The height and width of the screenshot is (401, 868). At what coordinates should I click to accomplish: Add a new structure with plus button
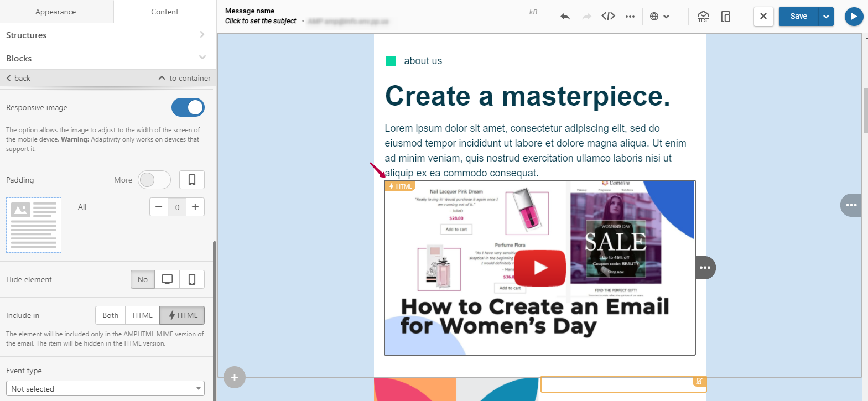click(x=235, y=377)
